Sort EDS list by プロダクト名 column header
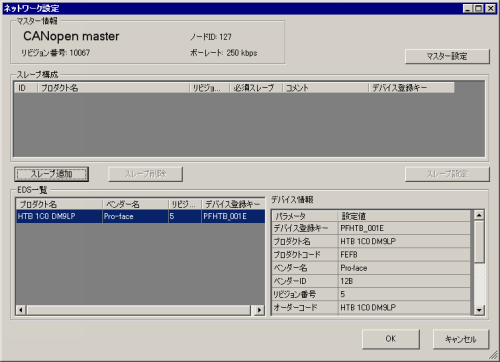Viewport: 500px width, 362px height. pyautogui.click(x=59, y=204)
